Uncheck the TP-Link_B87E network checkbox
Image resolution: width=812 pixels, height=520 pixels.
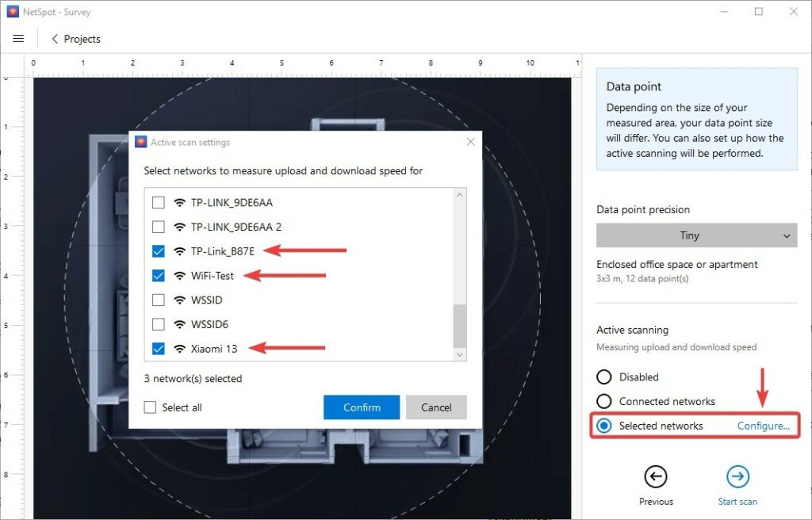(159, 251)
